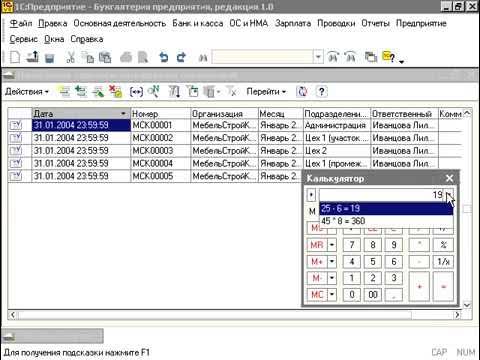Click the Print preview icon
This screenshot has height=360, width=480.
[143, 57]
